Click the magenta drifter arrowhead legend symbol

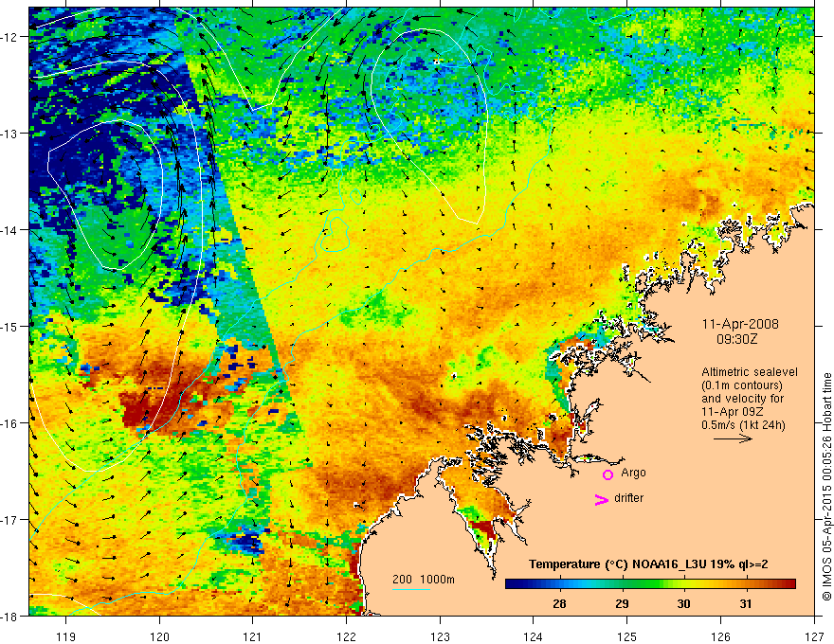click(602, 499)
